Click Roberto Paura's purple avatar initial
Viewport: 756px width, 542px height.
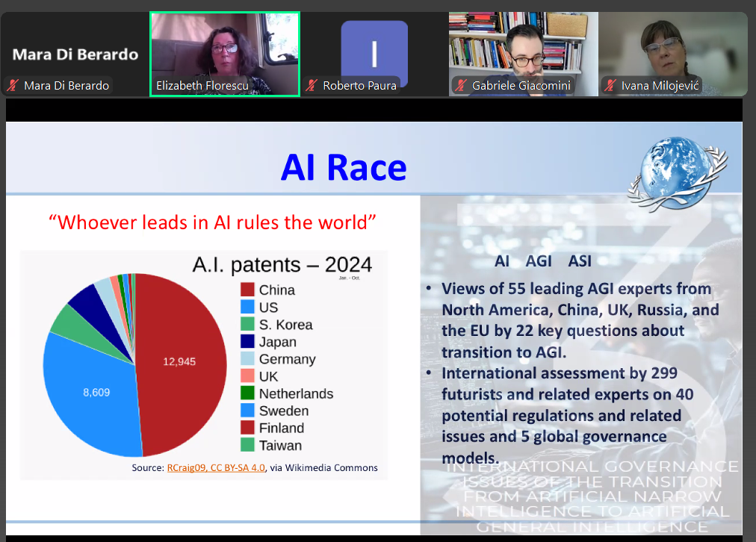pyautogui.click(x=374, y=52)
